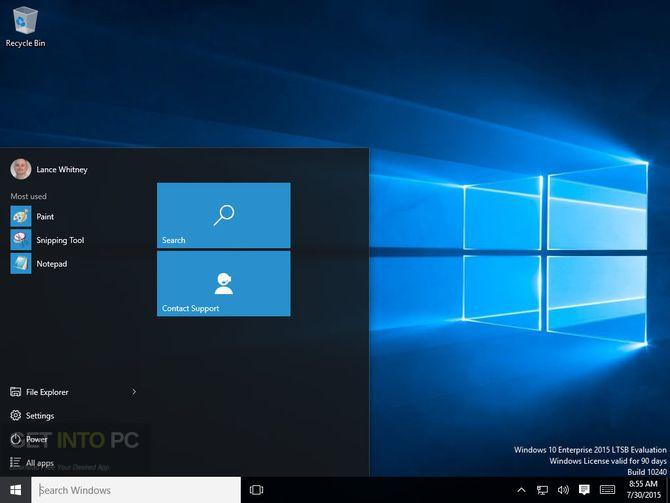Open the touch keyboard tray icon
This screenshot has width=670, height=503.
click(607, 490)
